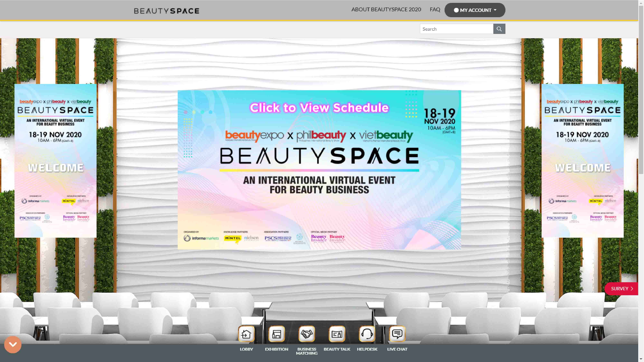
Task: Open the Exhibition booth icon
Action: pyautogui.click(x=277, y=334)
